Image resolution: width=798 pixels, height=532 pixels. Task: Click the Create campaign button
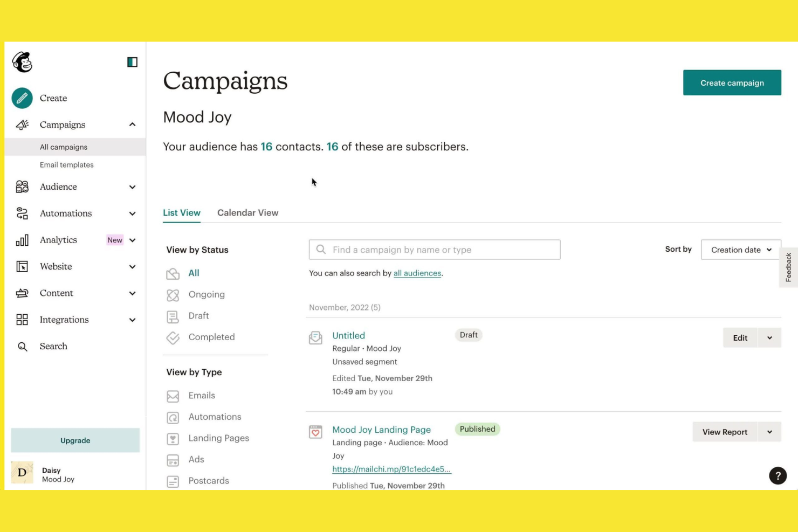point(732,82)
